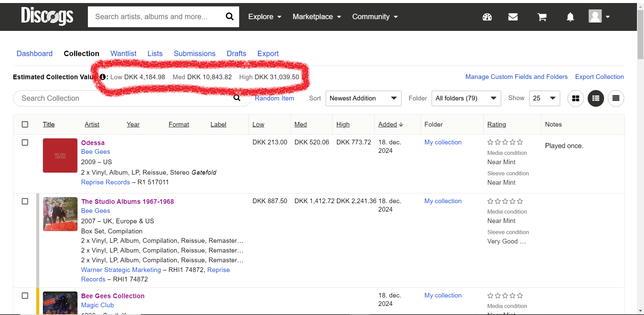
Task: Click the info icon beside Estimated Collection Value
Action: point(103,77)
